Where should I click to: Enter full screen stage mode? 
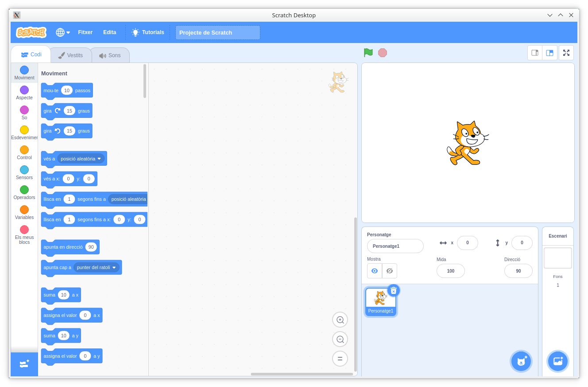coord(566,53)
